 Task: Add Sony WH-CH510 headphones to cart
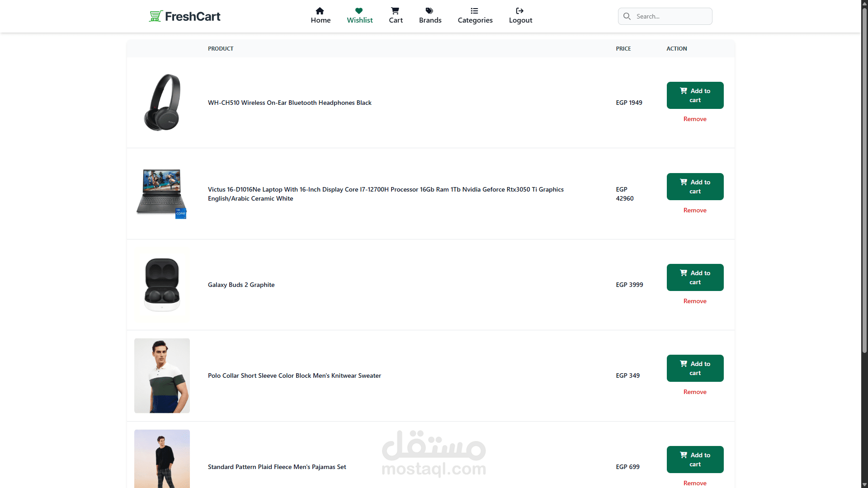tap(695, 95)
